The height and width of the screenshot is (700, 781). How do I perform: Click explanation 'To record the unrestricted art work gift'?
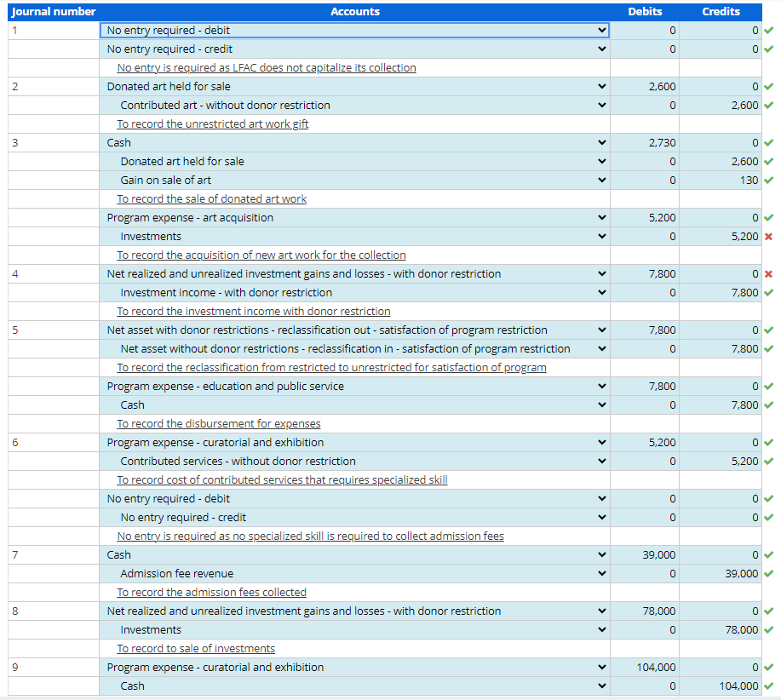pyautogui.click(x=213, y=124)
